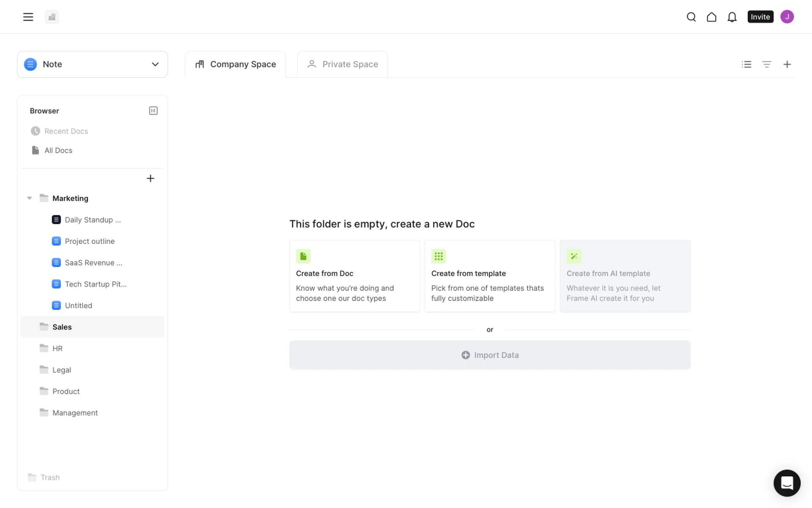812x508 pixels.
Task: Open the Project outline doc
Action: pyautogui.click(x=89, y=241)
